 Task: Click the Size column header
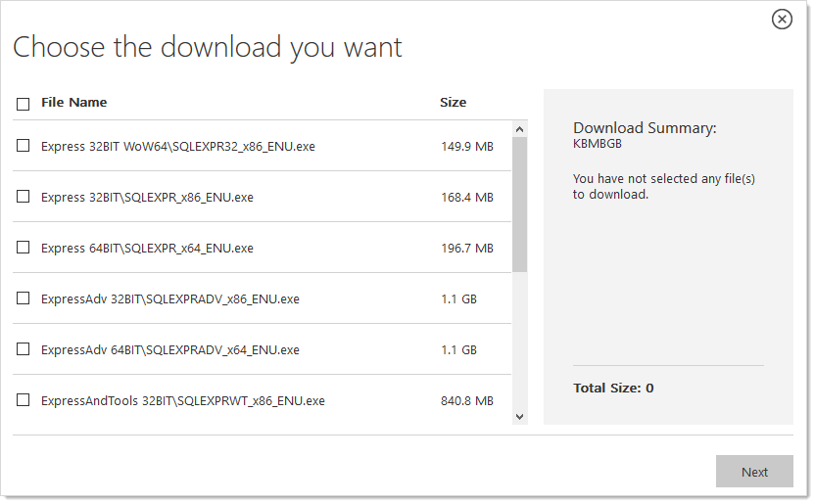[454, 103]
